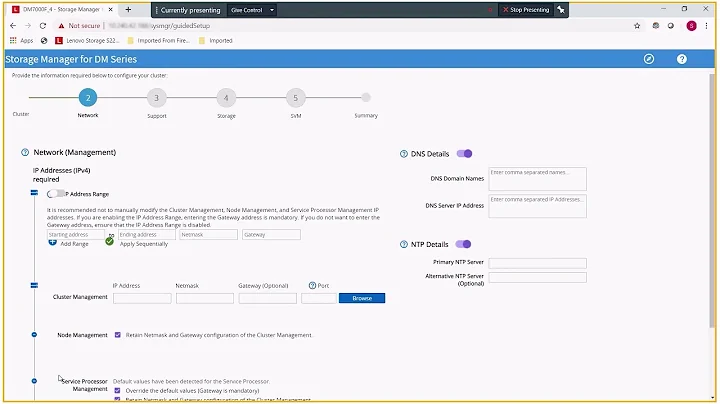Viewport: 720px width, 404px height.
Task: Click the range Netmask field
Action: click(208, 235)
